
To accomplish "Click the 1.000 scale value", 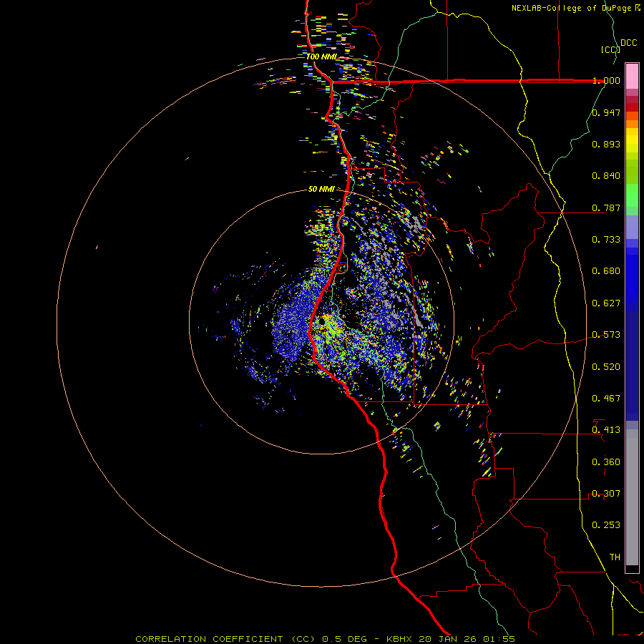I will tap(606, 80).
